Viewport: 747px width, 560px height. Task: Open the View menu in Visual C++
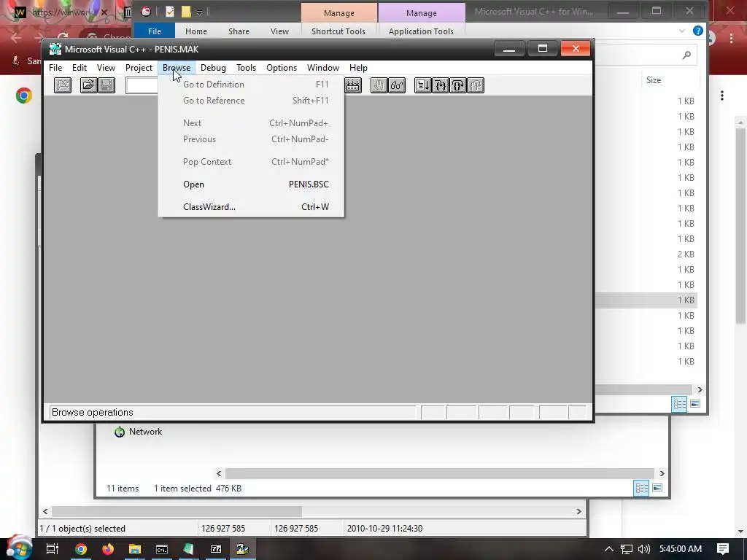[106, 68]
